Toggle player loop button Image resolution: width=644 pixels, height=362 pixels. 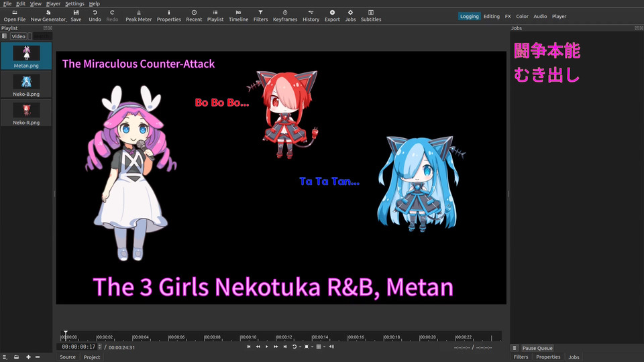coord(294,347)
